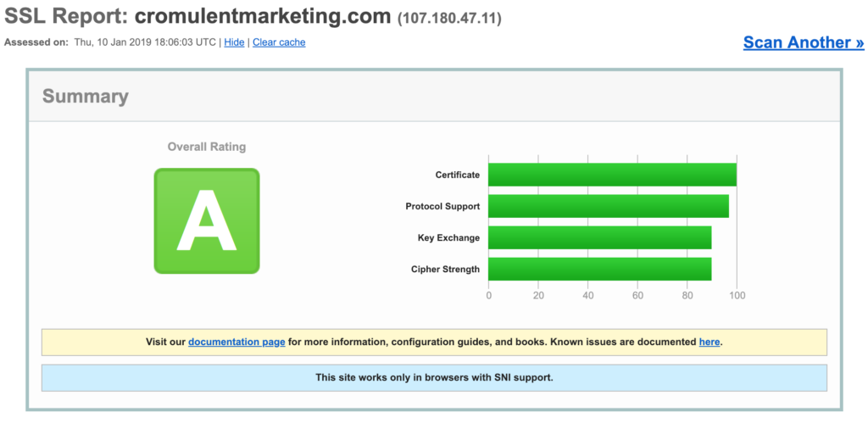Click the green A grade badge

tap(207, 221)
